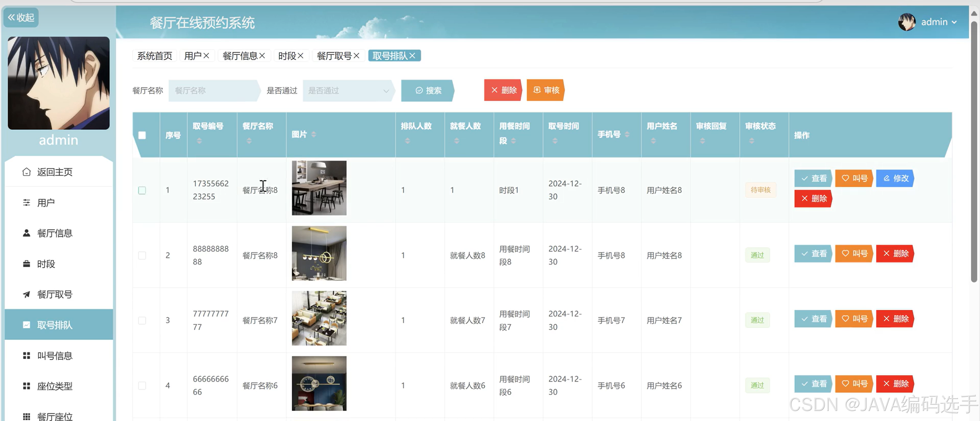Viewport: 980px width, 421px height.
Task: Go to 返回主页 in sidebar
Action: click(x=59, y=172)
